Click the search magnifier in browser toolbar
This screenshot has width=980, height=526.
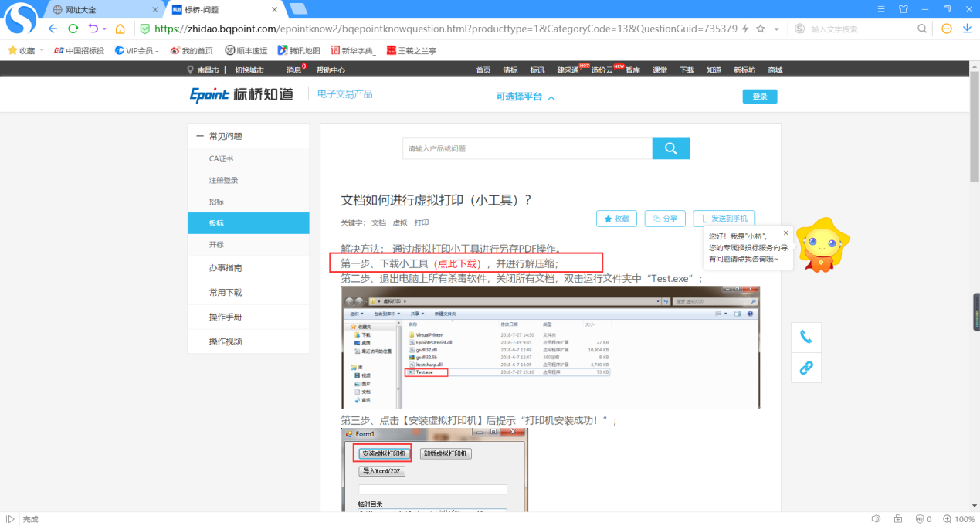(x=922, y=29)
